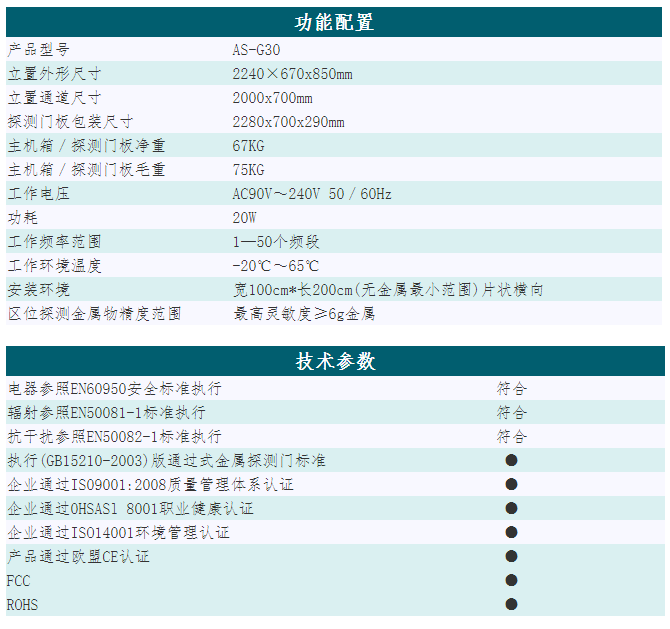670x629 pixels.
Task: Click the 技术参数 section header
Action: tap(334, 361)
